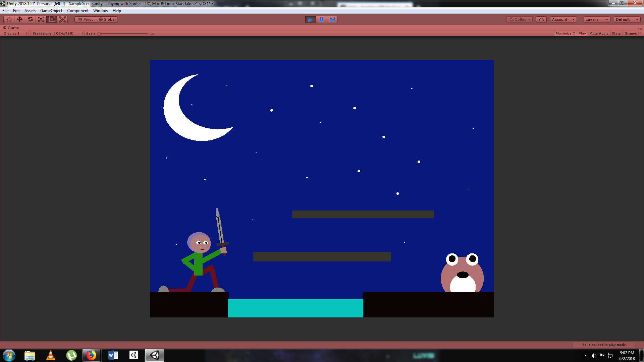Select the Rect tool
Screen dimensions: 644x362
(51, 19)
